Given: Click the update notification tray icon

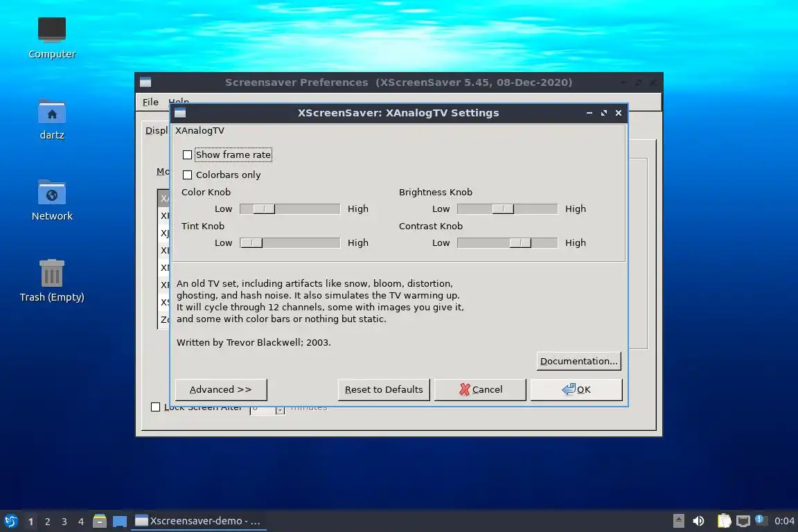Looking at the screenshot, I should tap(760, 520).
